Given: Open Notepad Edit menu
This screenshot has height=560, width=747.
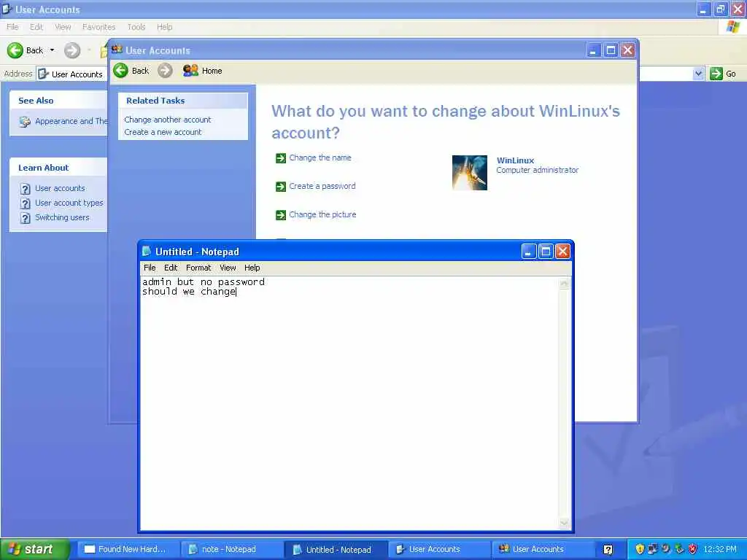Looking at the screenshot, I should (171, 268).
